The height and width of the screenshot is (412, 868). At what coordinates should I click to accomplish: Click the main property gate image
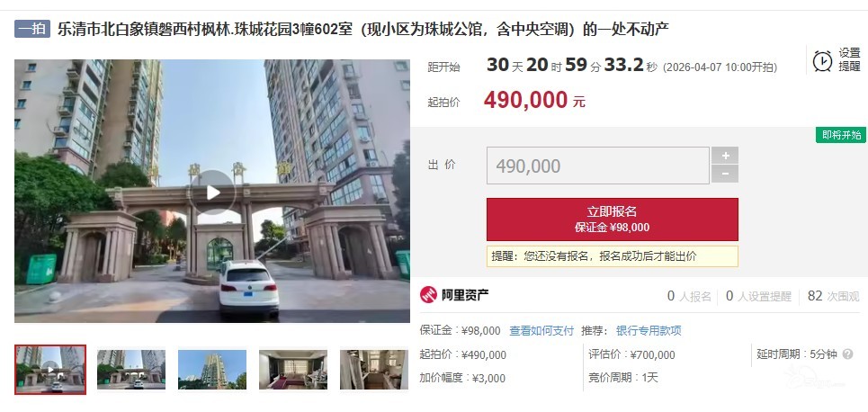212,191
